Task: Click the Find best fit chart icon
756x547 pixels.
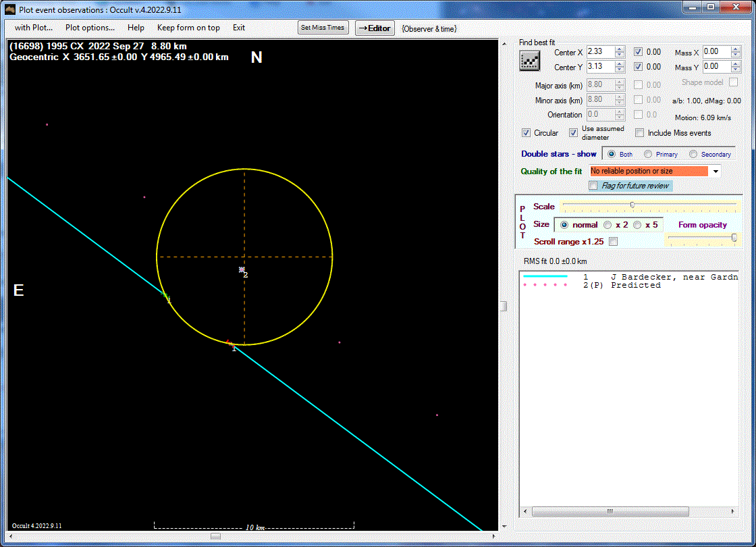Action: (x=529, y=60)
